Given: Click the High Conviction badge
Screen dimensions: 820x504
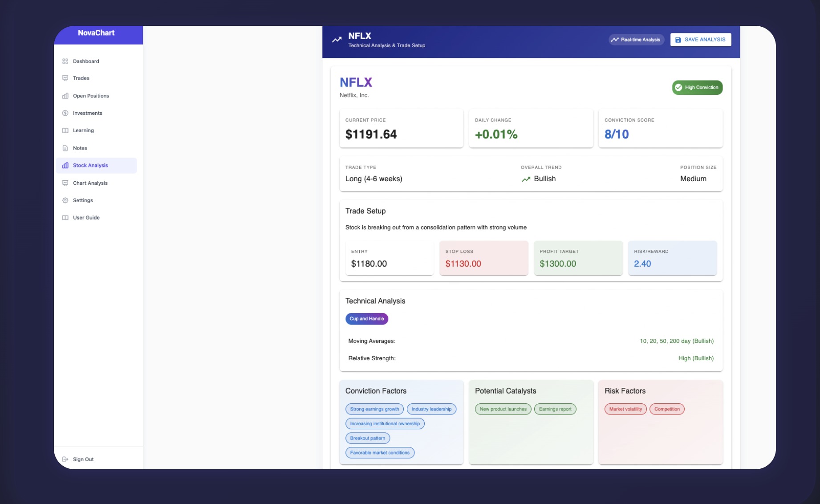Looking at the screenshot, I should [x=697, y=88].
